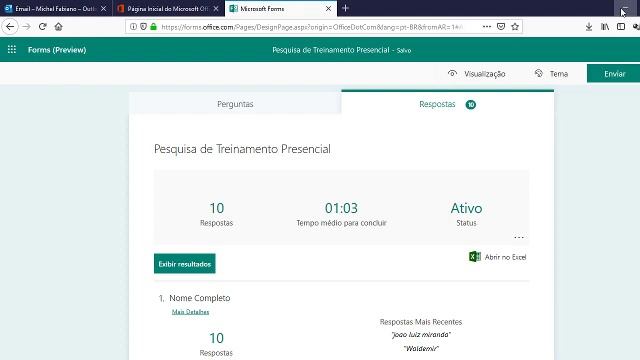Close the Página Inicial do Microsoft Office tab
This screenshot has width=640, height=360.
click(x=216, y=8)
